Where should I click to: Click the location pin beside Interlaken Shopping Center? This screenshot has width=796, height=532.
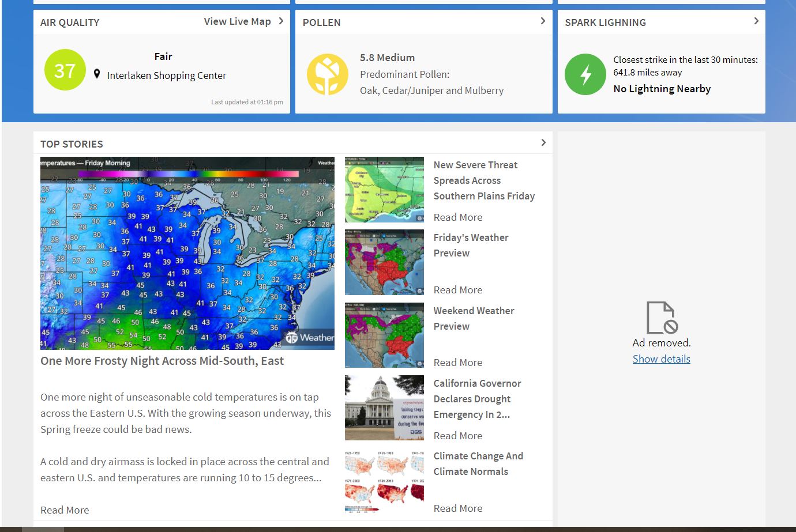pos(97,74)
